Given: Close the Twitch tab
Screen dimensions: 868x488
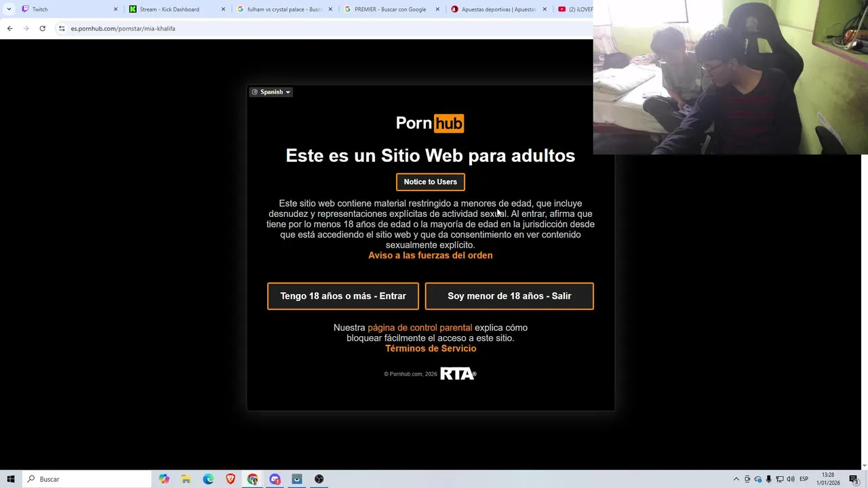Looking at the screenshot, I should [115, 9].
